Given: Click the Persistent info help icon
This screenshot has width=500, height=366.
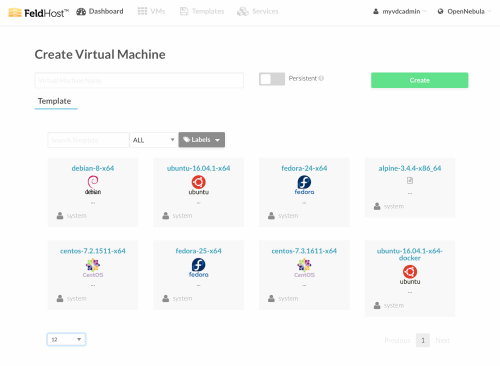Looking at the screenshot, I should pos(321,78).
